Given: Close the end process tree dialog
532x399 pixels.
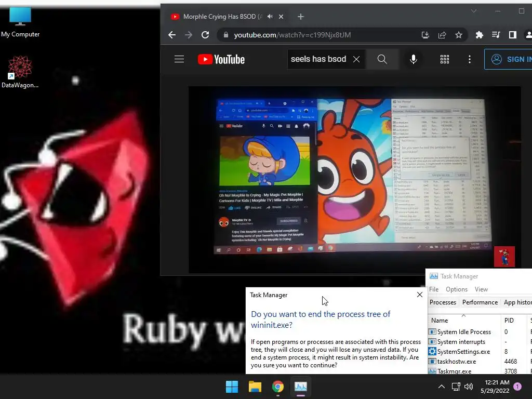Looking at the screenshot, I should pos(420,295).
